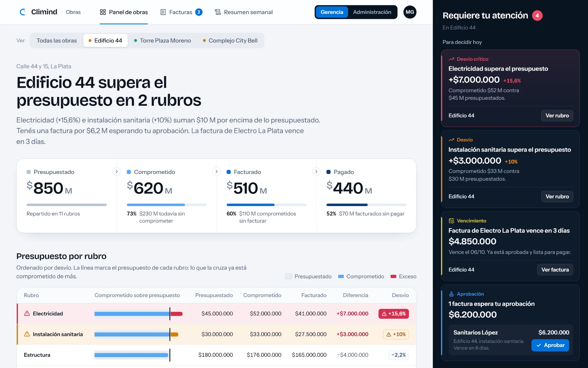Open the Facturas tab
This screenshot has height=368, width=588.
pos(181,12)
